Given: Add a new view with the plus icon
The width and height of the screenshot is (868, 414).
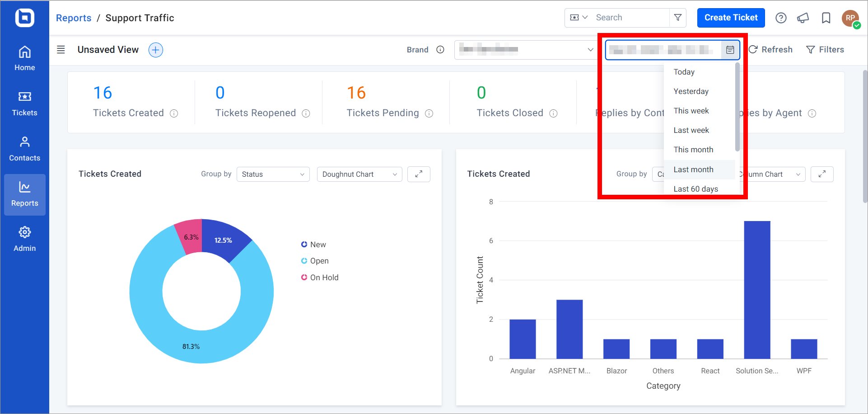Looking at the screenshot, I should coord(156,50).
